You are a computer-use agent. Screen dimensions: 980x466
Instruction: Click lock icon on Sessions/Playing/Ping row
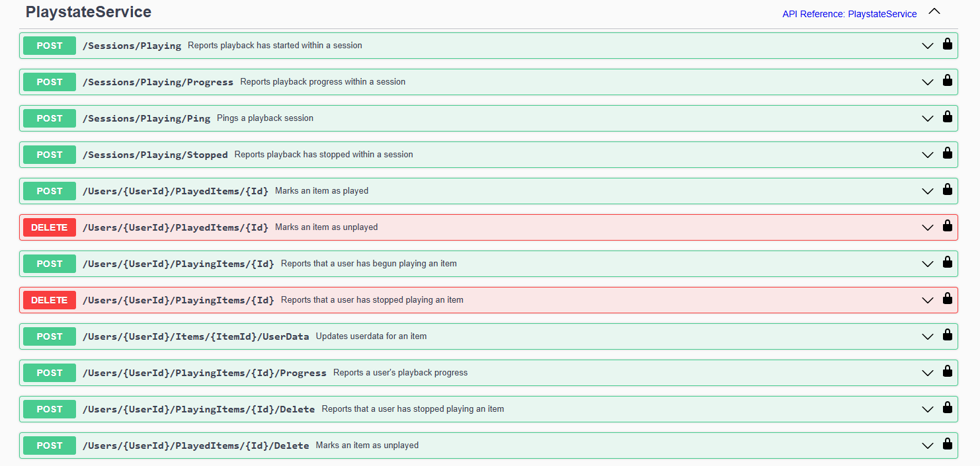tap(947, 118)
